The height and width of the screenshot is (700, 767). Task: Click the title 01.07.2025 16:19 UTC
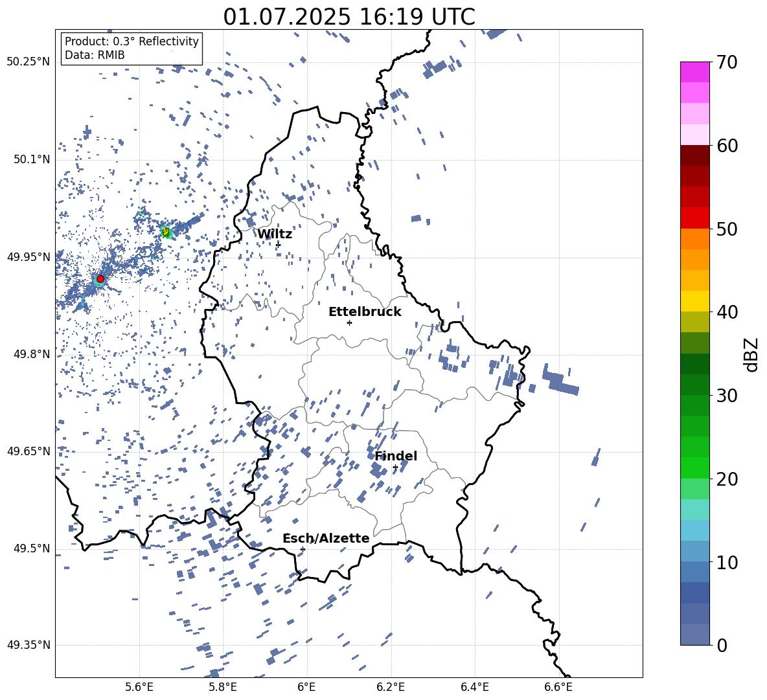(349, 17)
